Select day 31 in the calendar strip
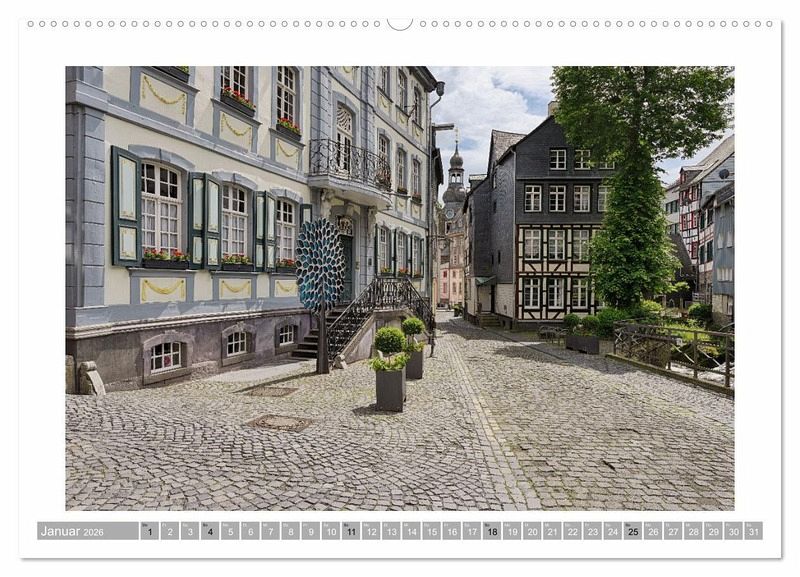Image resolution: width=800 pixels, height=577 pixels. (x=754, y=531)
